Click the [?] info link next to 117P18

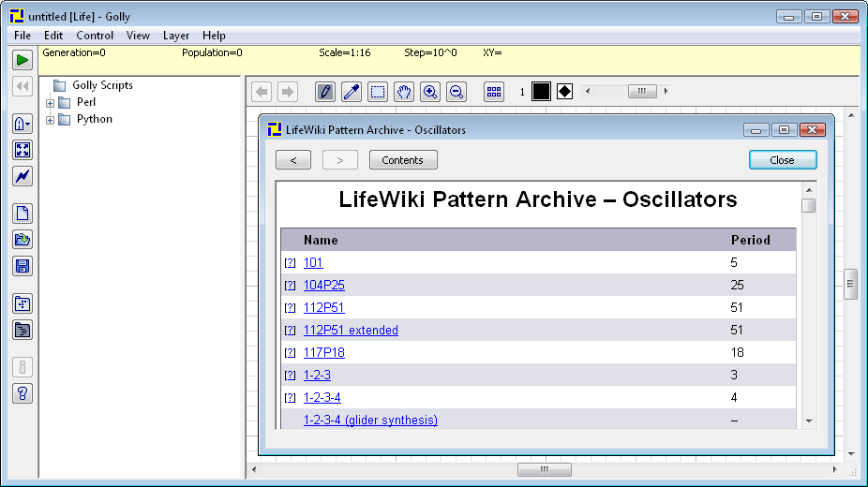point(290,353)
